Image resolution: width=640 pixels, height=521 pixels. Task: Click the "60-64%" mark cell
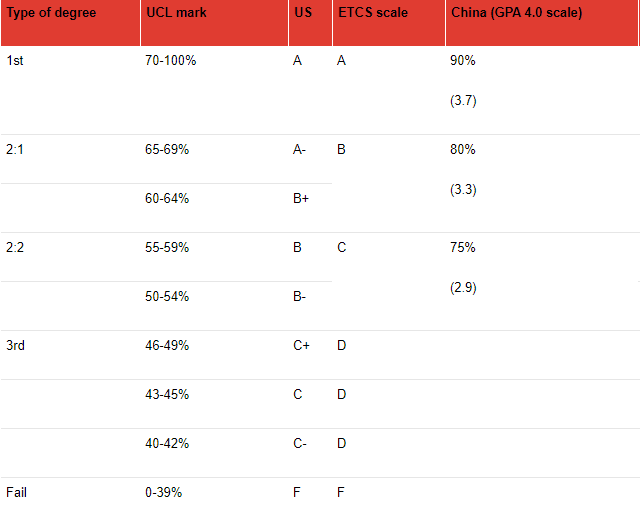coord(167,198)
